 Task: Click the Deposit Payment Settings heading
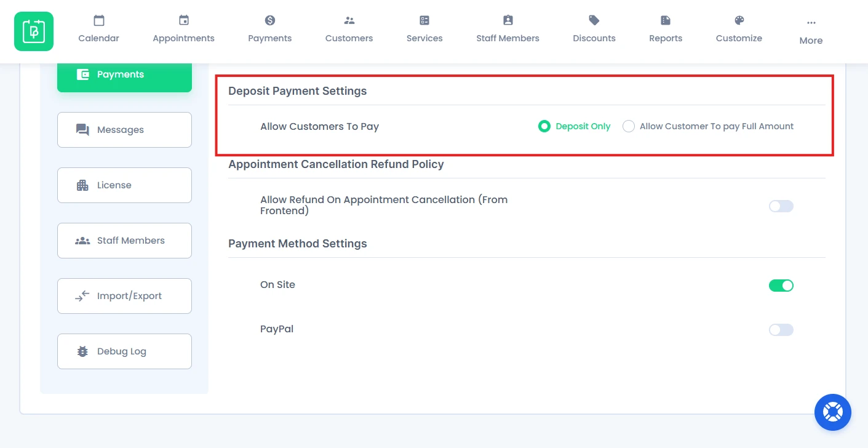pos(298,91)
